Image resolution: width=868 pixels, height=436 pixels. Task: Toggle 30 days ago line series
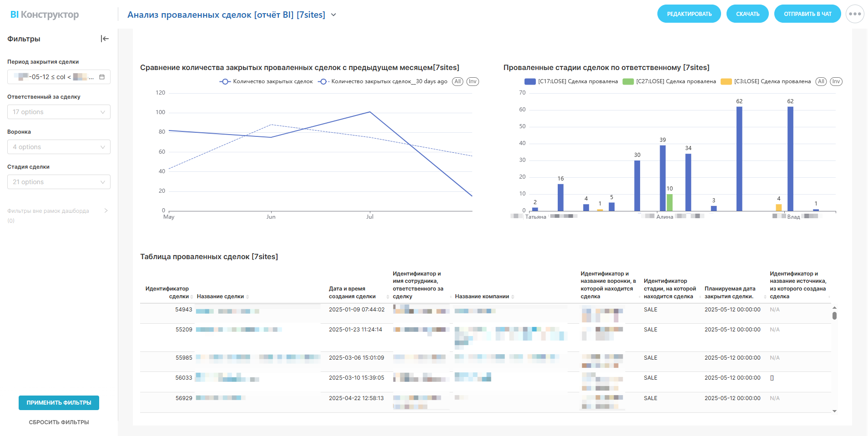[383, 81]
